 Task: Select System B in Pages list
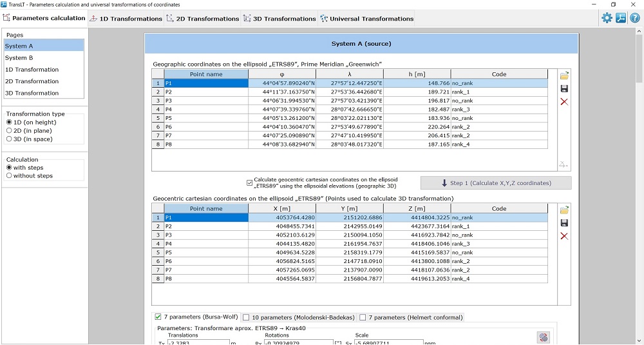click(44, 57)
